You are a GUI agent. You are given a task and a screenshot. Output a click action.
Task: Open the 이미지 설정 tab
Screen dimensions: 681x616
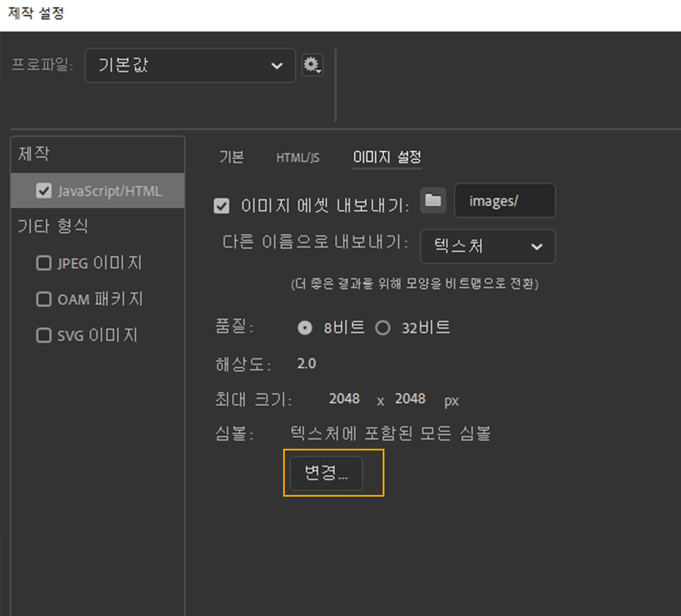(x=387, y=158)
